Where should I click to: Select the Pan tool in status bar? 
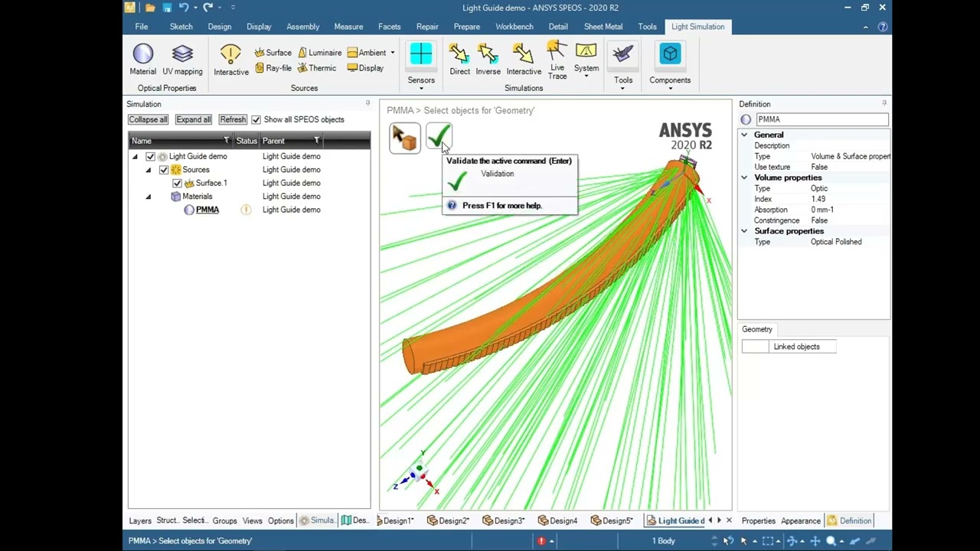815,541
